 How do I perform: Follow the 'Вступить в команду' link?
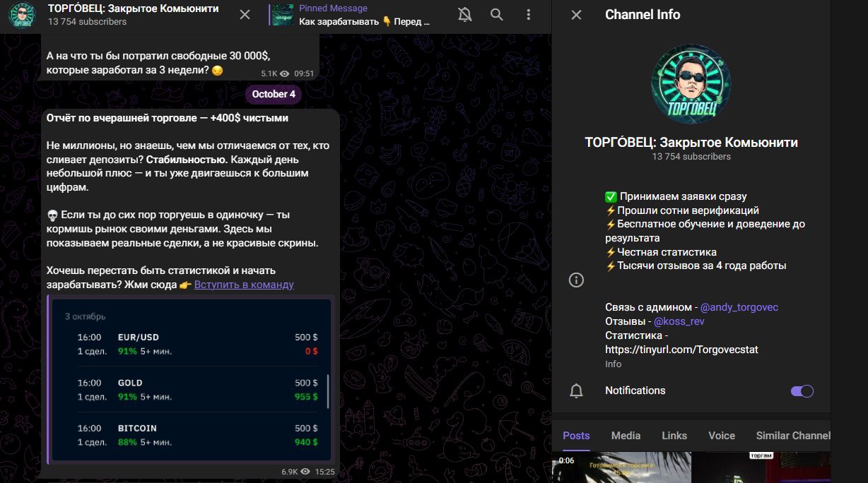coord(244,285)
